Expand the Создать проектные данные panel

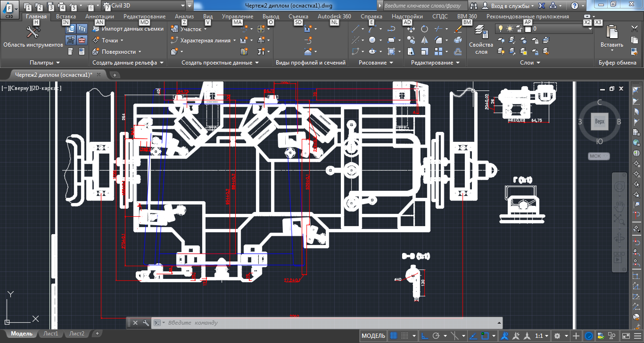coord(220,63)
